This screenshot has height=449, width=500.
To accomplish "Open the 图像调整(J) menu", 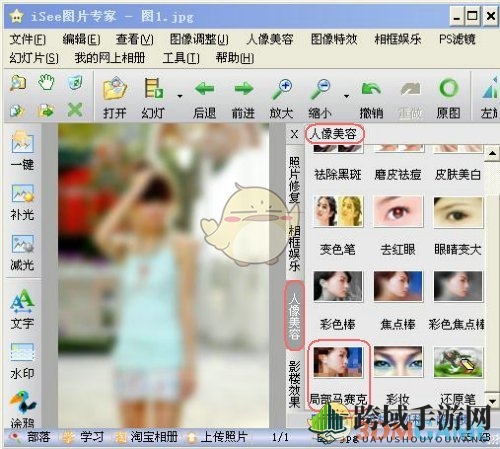I will coord(199,39).
